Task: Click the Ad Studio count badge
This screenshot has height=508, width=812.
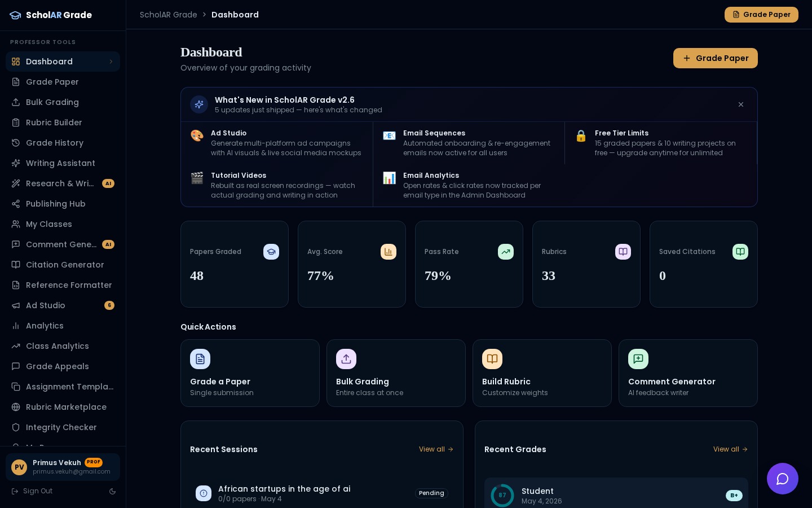Action: [x=109, y=305]
